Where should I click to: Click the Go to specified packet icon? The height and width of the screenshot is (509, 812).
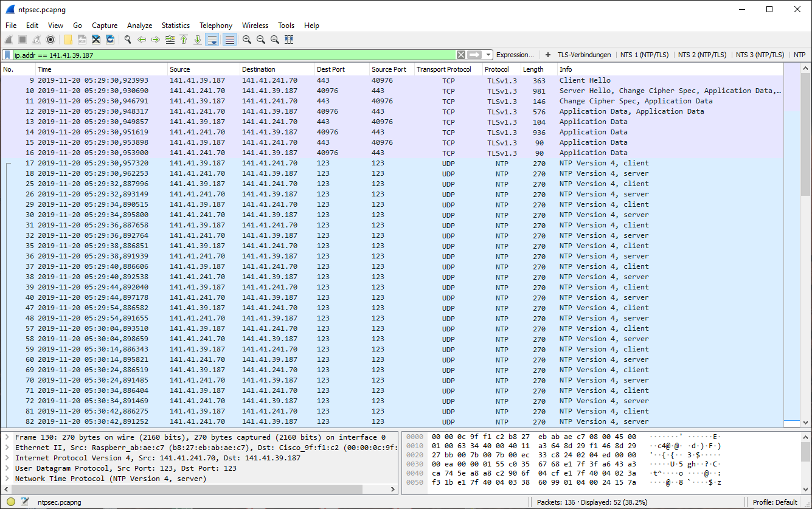[170, 40]
